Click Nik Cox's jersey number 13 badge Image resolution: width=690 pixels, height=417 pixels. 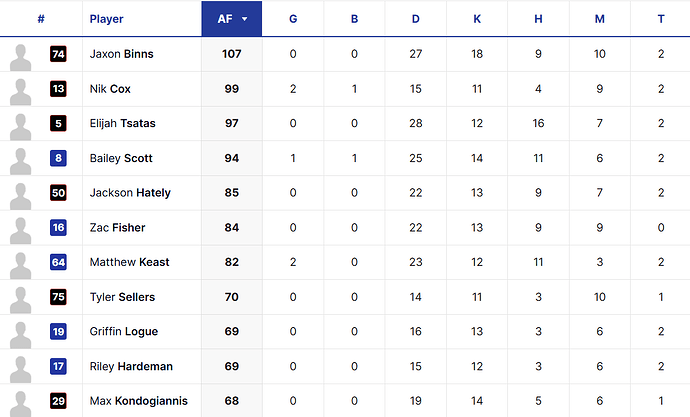click(59, 89)
